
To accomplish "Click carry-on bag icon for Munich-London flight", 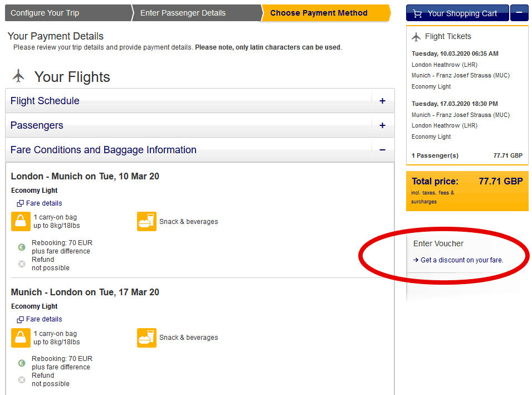I will 21,338.
